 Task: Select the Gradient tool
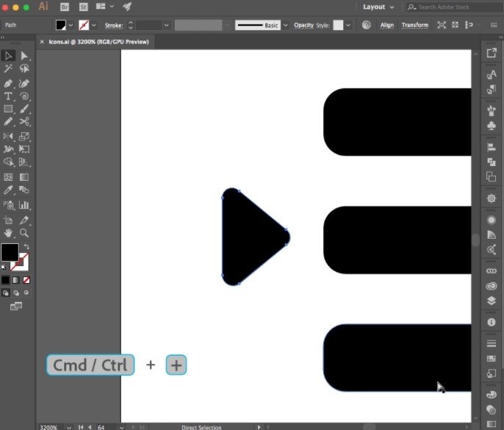click(x=24, y=177)
